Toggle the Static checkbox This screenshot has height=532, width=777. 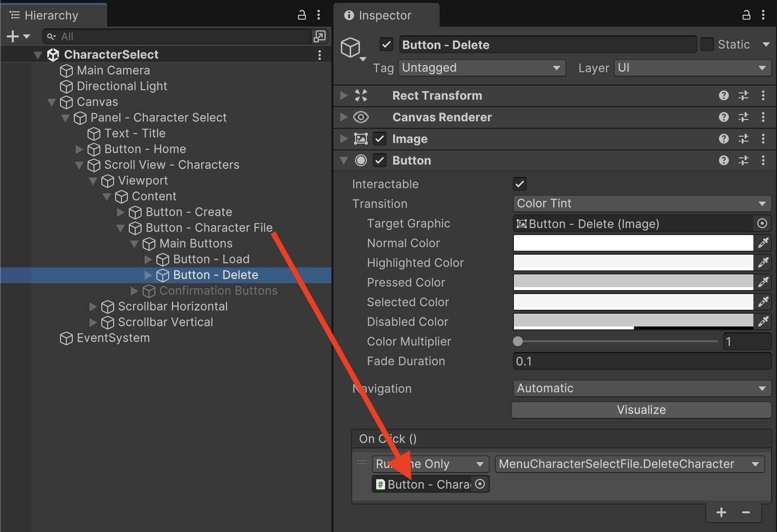[707, 45]
